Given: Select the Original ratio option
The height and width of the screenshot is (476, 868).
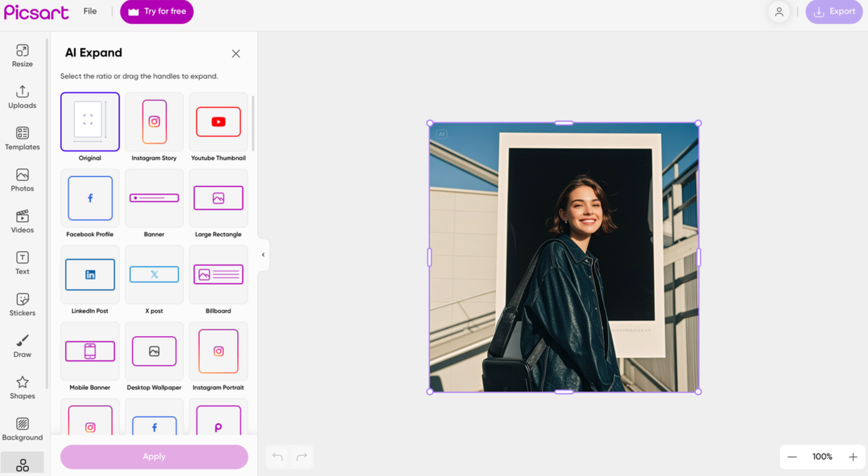Looking at the screenshot, I should coord(90,122).
